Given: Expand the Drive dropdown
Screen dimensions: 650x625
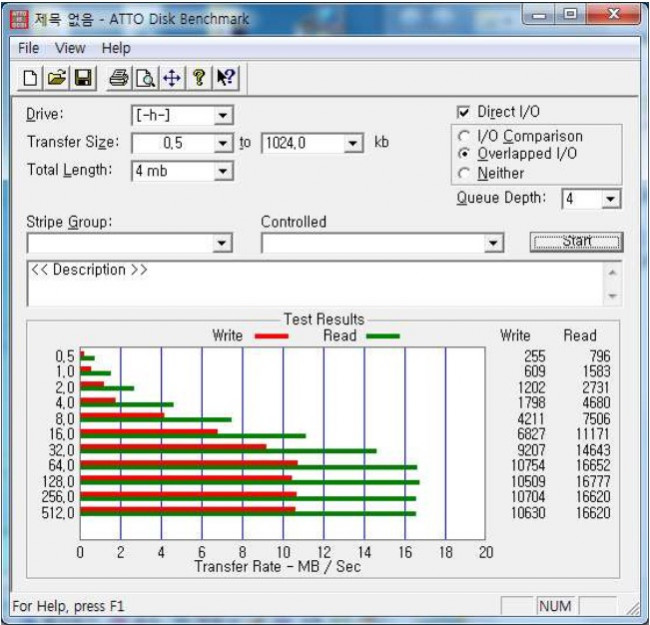Looking at the screenshot, I should tap(223, 115).
